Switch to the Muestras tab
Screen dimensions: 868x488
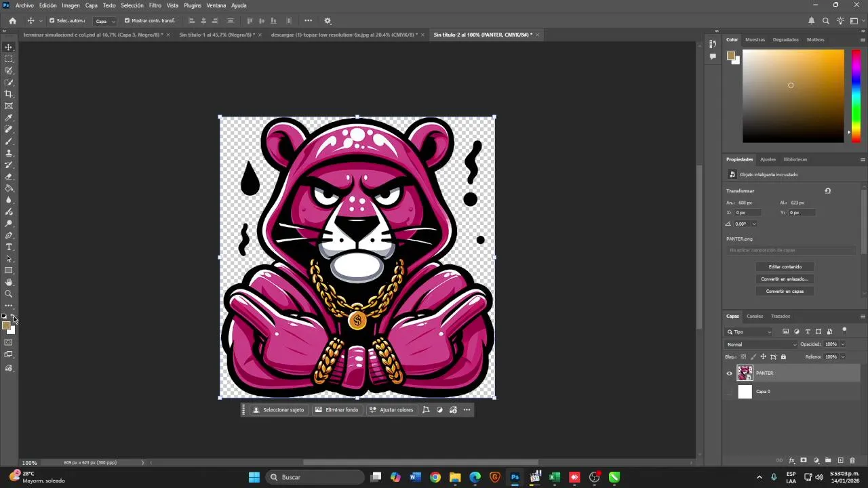tap(755, 39)
